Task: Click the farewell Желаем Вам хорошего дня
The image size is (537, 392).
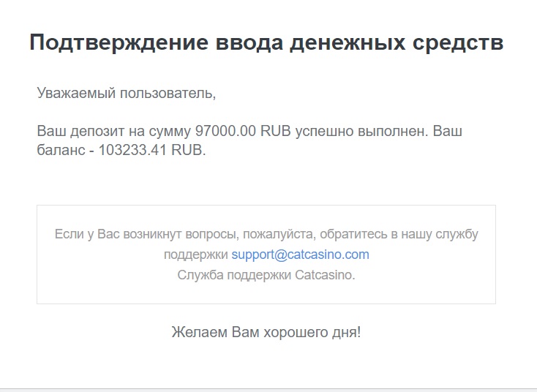Action: [x=266, y=333]
